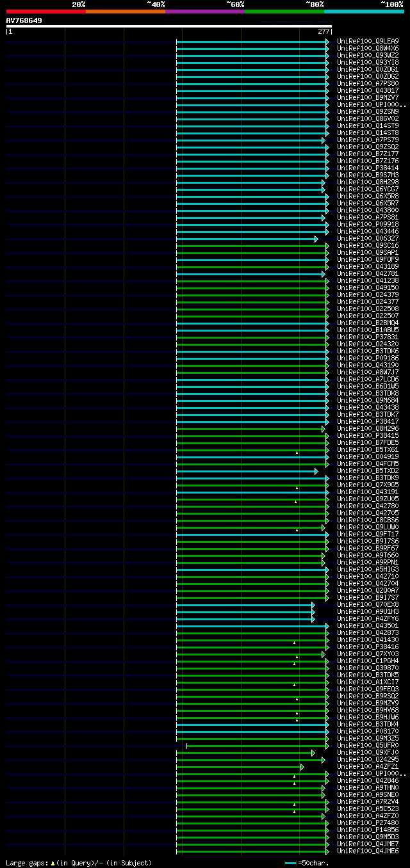
Task: Open hit UniRef100_B6D1W5
Action: pyautogui.click(x=368, y=387)
